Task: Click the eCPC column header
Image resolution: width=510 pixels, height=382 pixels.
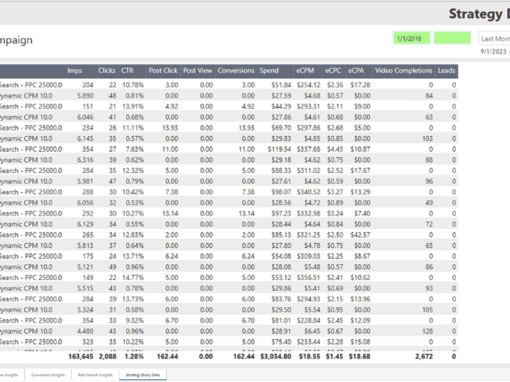Action: coord(333,71)
